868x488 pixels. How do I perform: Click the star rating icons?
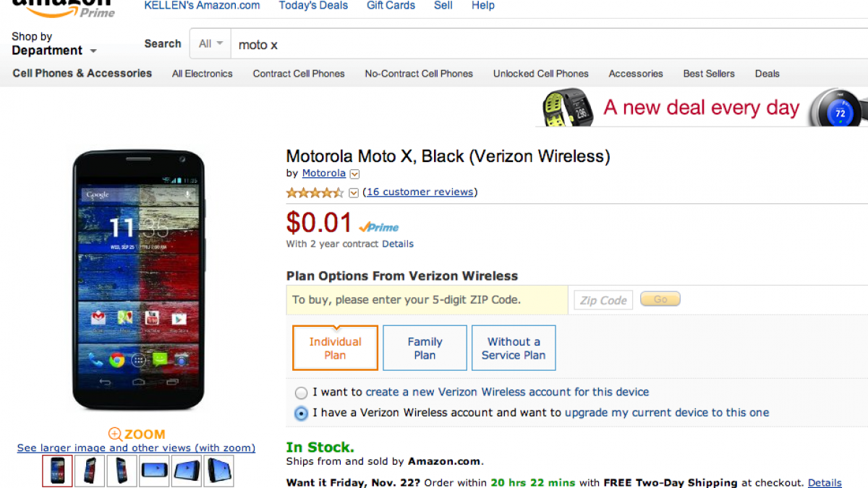point(315,192)
